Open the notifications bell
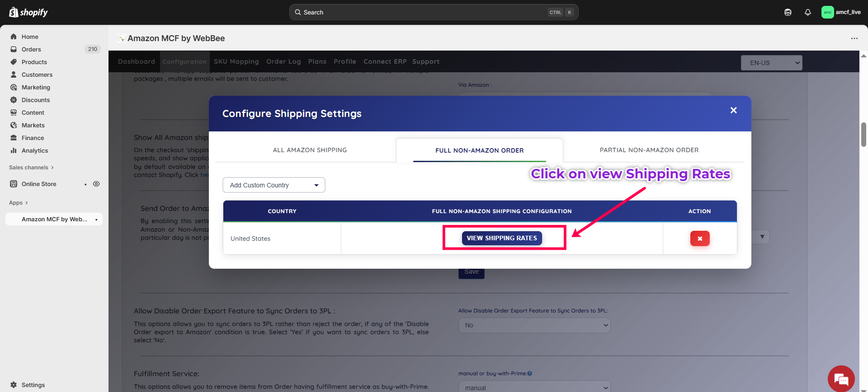This screenshot has width=868, height=392. click(x=807, y=12)
